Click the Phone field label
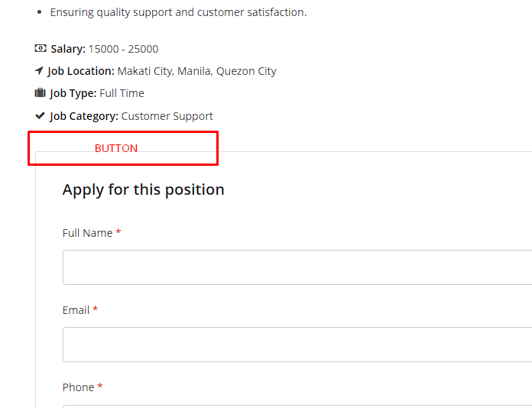 (79, 387)
